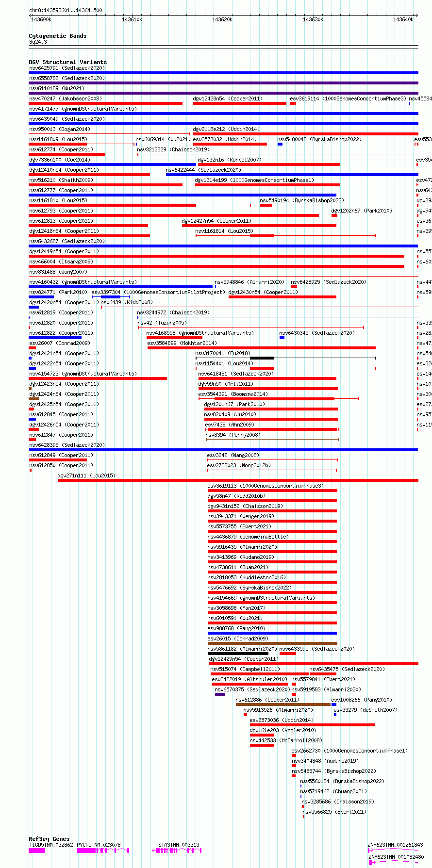
Task: Select esv2422019 (Altshuler2010) label
Action: point(250,679)
